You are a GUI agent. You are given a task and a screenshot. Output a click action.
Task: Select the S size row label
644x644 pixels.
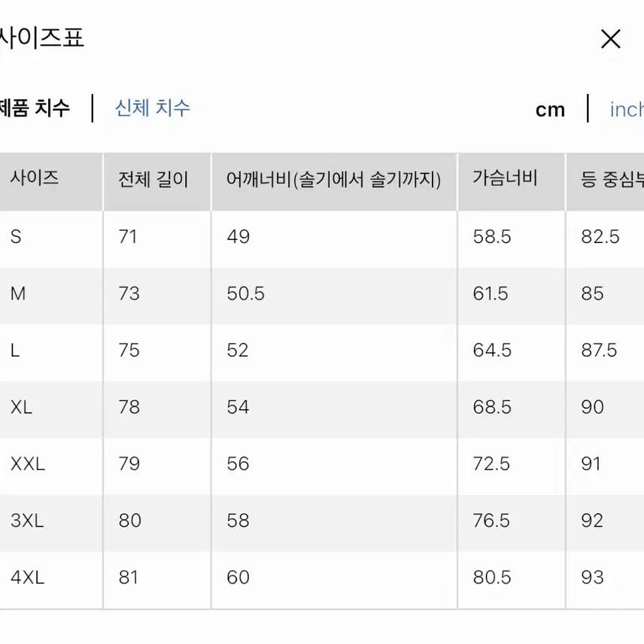pyautogui.click(x=17, y=237)
